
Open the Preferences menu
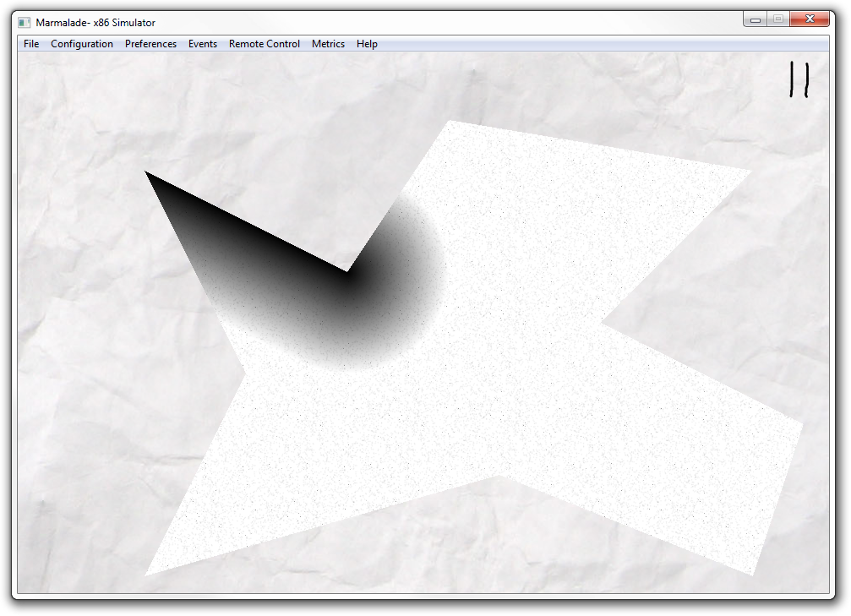151,44
